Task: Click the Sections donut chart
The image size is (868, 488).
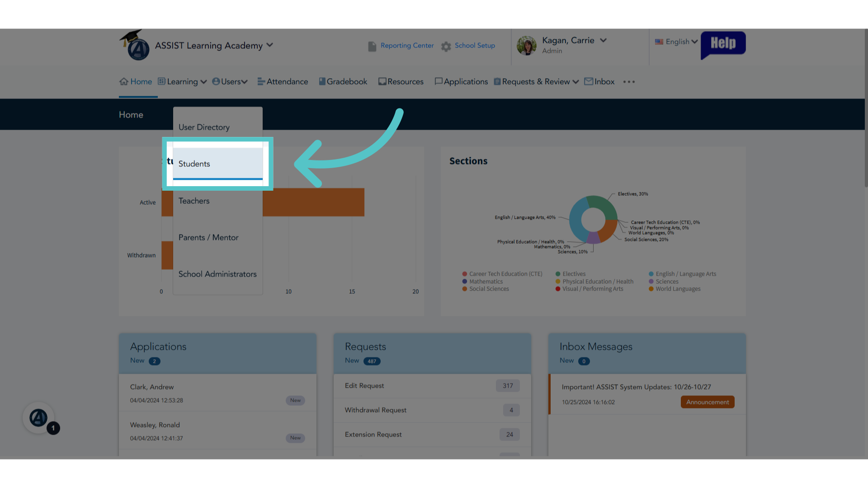Action: [x=593, y=220]
